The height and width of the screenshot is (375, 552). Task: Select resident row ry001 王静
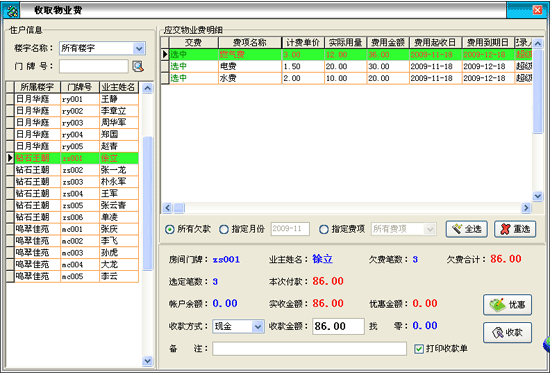(72, 99)
